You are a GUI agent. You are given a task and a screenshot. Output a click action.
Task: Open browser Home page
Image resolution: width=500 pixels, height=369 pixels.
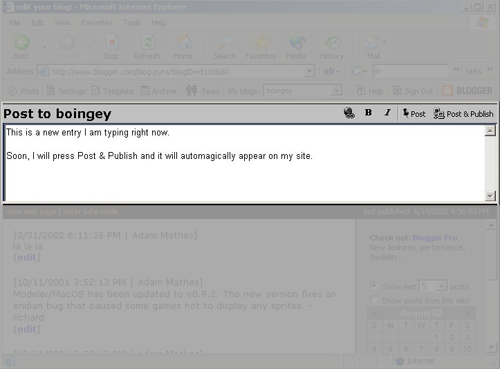183,47
